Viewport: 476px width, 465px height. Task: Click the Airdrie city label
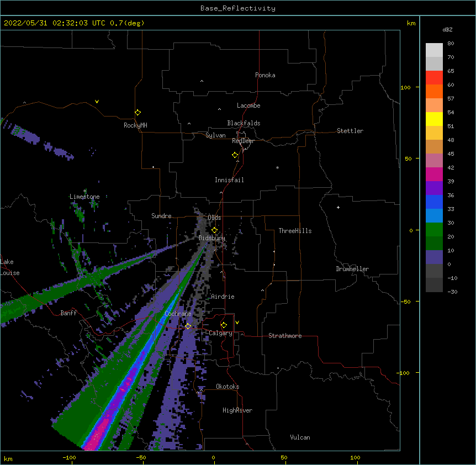[x=223, y=297]
